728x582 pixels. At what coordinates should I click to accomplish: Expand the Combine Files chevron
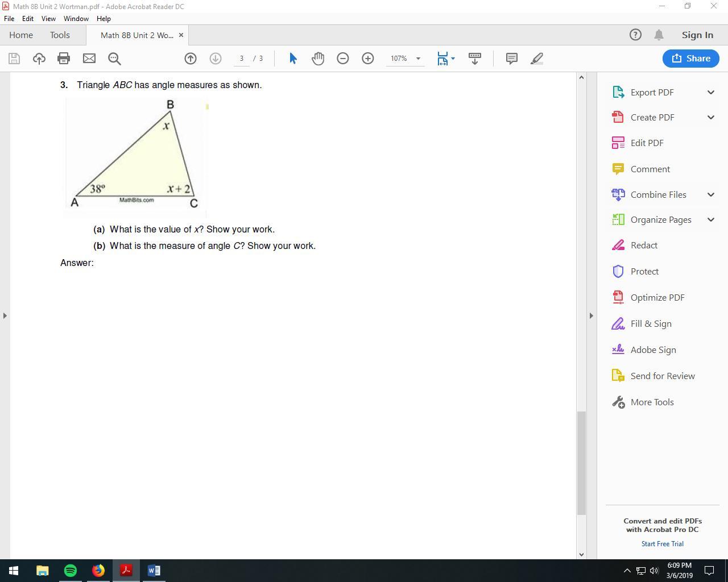point(710,194)
